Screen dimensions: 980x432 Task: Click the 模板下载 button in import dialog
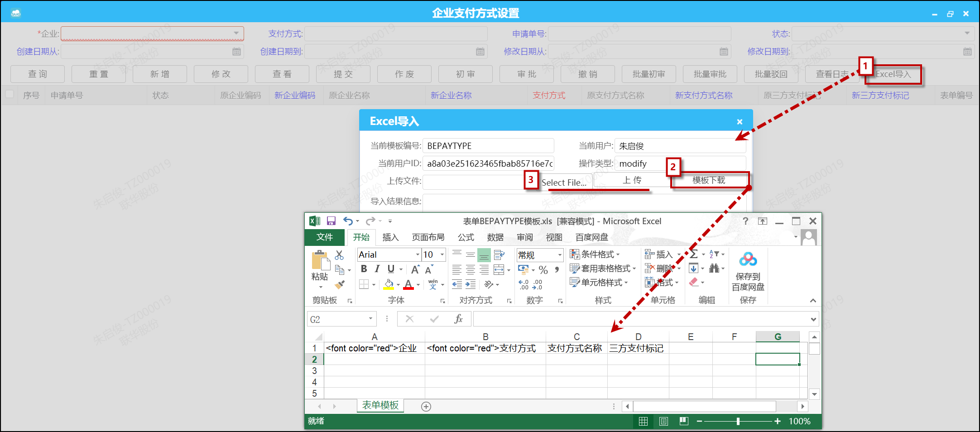(709, 180)
